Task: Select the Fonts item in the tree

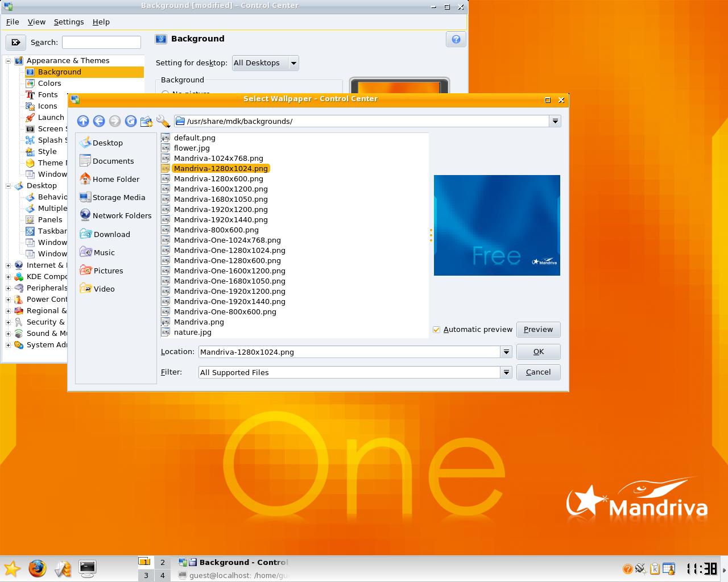Action: (x=42, y=95)
